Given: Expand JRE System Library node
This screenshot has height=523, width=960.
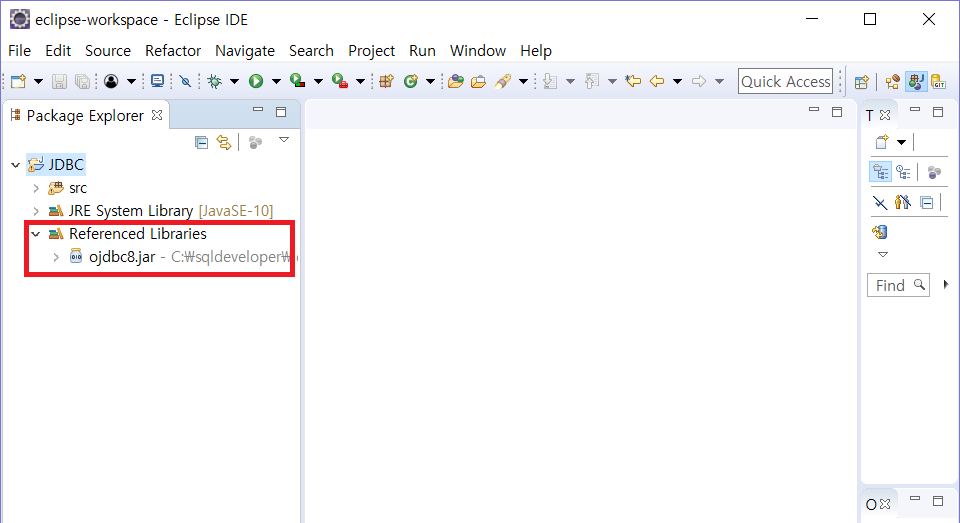Looking at the screenshot, I should (x=36, y=211).
